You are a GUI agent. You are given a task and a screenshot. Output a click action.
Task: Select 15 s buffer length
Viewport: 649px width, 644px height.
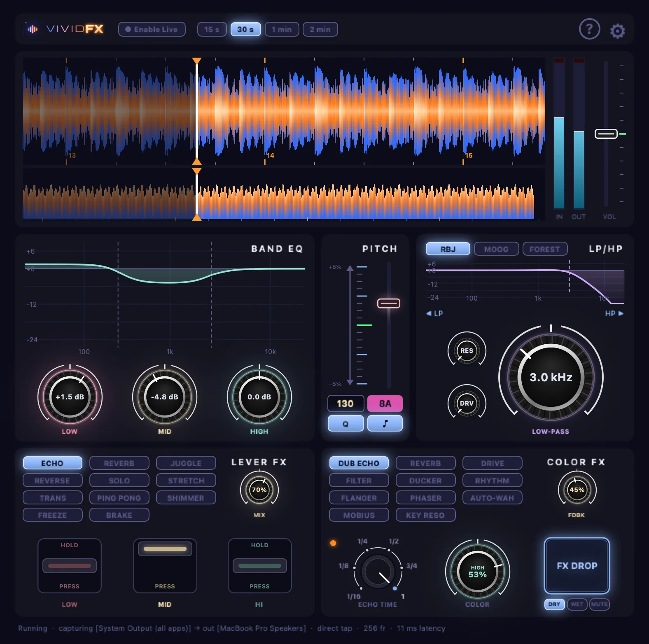(212, 29)
